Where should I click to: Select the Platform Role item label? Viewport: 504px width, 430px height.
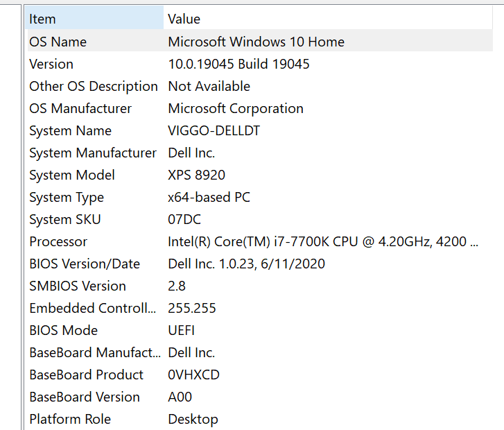click(70, 419)
